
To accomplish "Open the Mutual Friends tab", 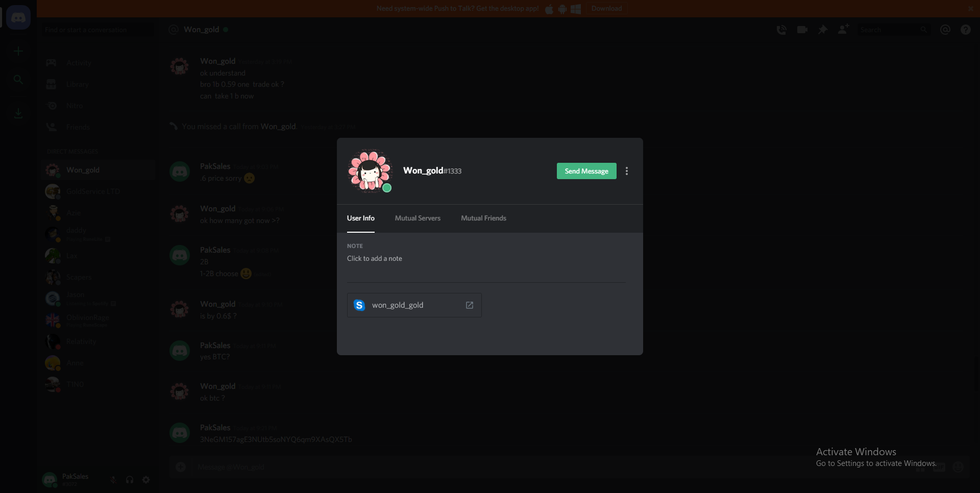I will 483,218.
